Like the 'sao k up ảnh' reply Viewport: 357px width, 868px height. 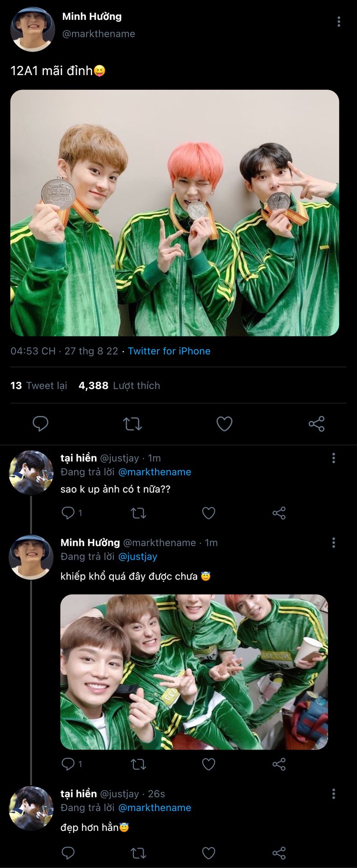coord(208,513)
